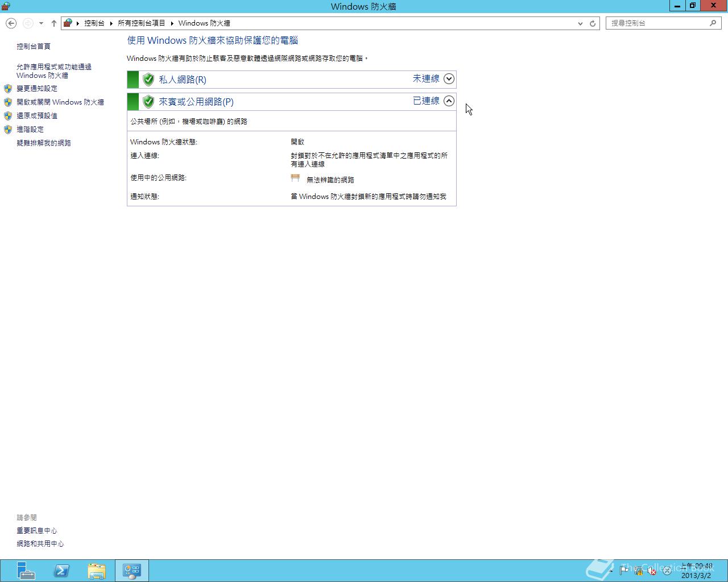Open the 重要訊息中心 link

pos(37,531)
